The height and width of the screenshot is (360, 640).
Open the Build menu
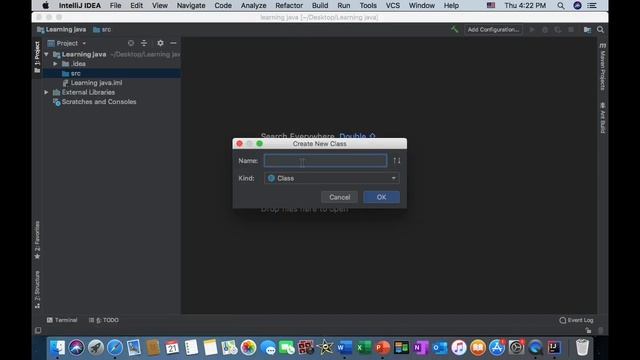(320, 6)
